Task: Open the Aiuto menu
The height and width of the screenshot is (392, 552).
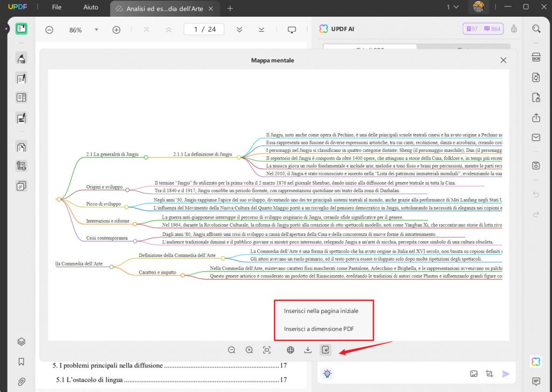Action: coord(91,8)
